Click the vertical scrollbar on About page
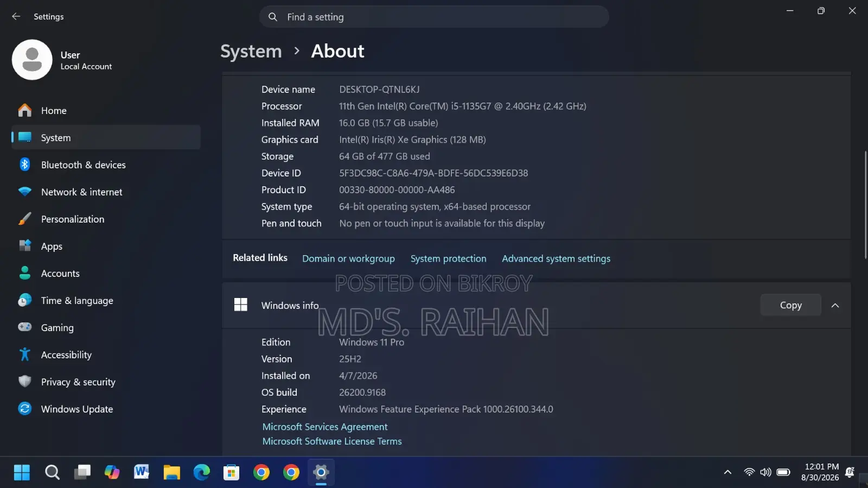The width and height of the screenshot is (868, 488). click(x=865, y=205)
